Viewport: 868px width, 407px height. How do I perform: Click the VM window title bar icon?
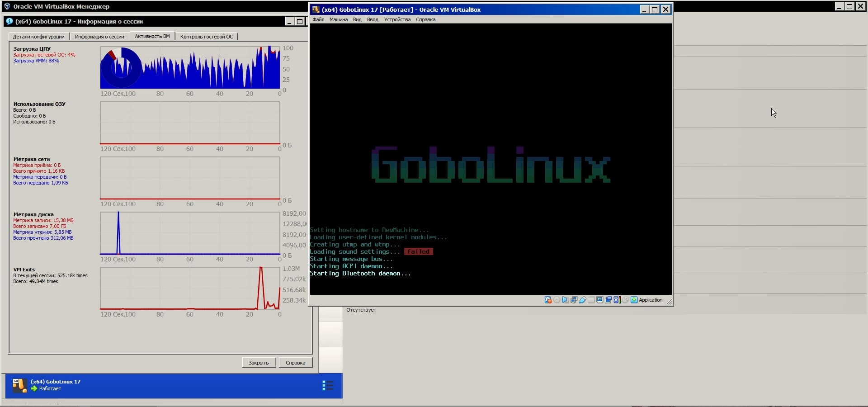point(316,9)
